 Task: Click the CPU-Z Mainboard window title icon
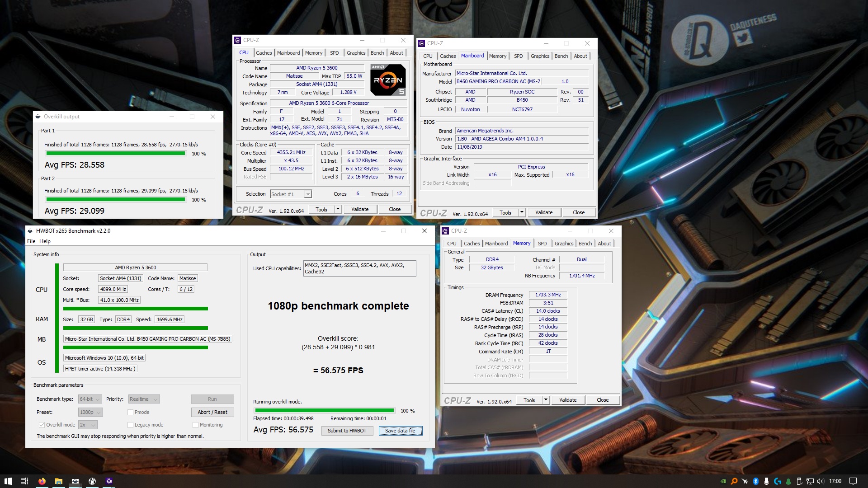(x=421, y=43)
